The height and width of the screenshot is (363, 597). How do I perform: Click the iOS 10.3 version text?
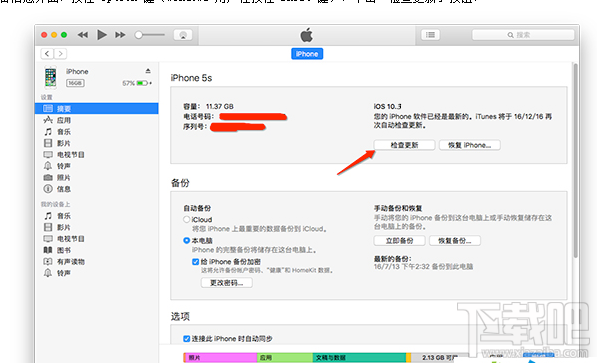click(387, 106)
